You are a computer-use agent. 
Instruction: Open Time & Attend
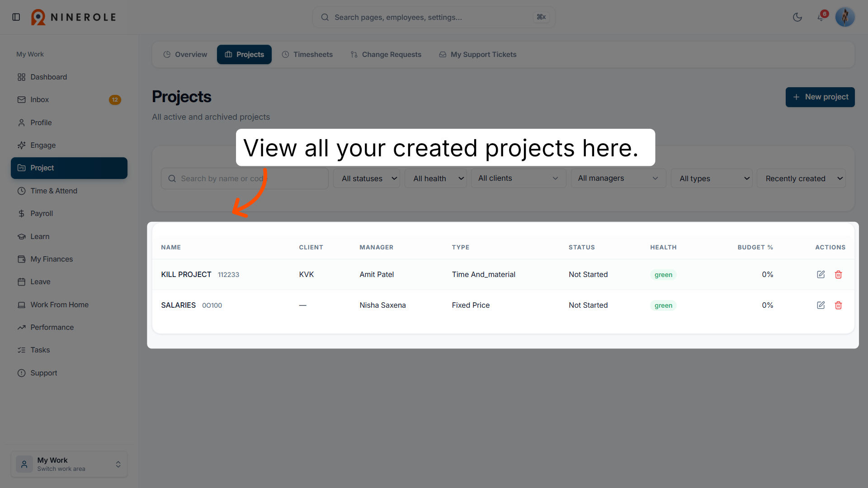[x=69, y=191]
